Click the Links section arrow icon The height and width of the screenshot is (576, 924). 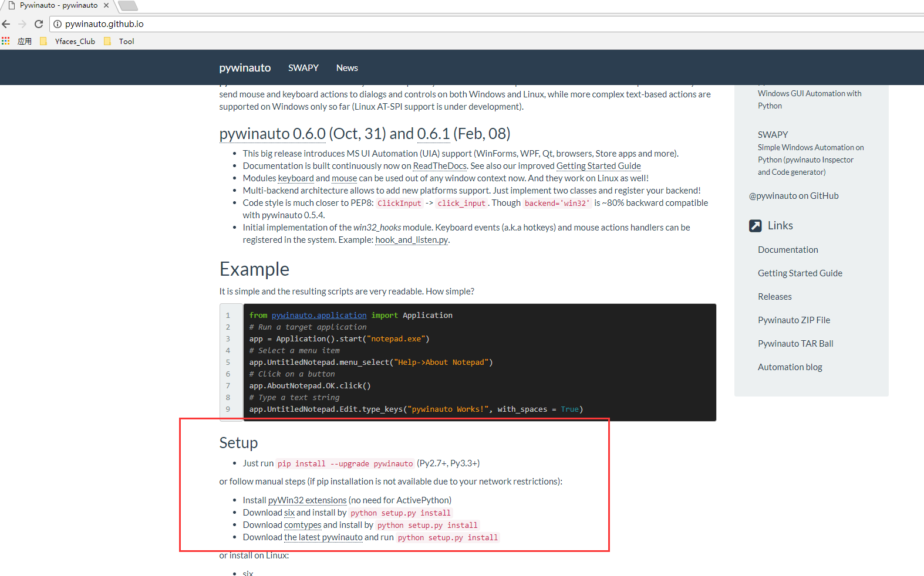[756, 226]
